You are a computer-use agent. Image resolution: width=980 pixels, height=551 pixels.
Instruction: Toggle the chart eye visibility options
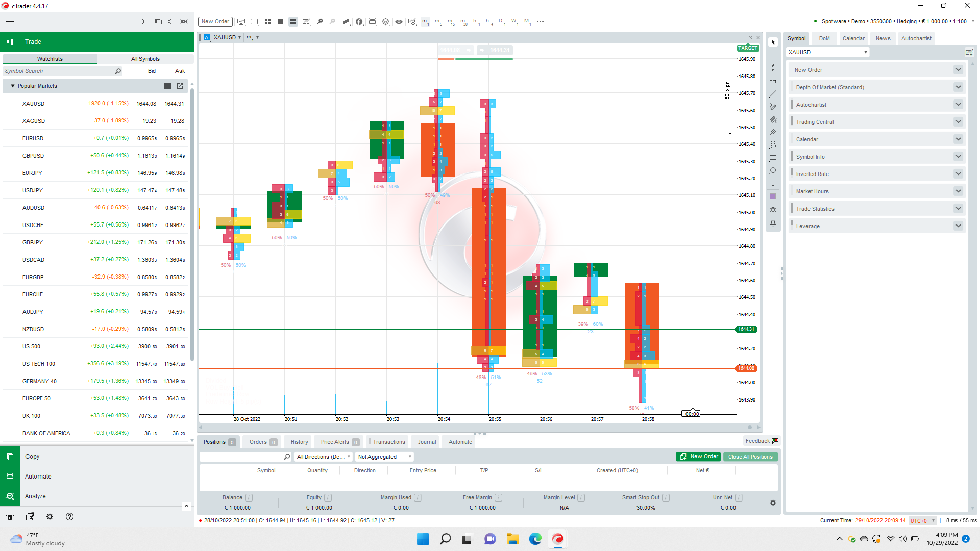pyautogui.click(x=399, y=22)
